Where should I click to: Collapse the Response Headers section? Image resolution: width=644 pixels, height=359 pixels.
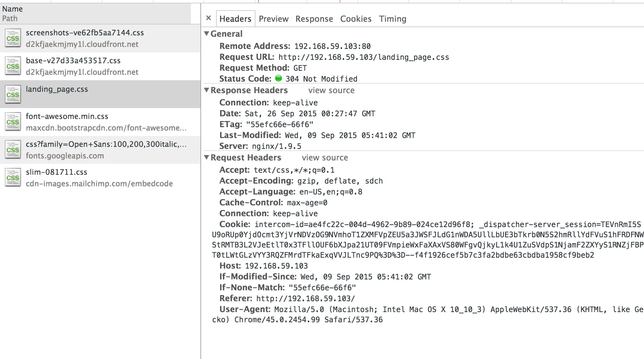(207, 90)
